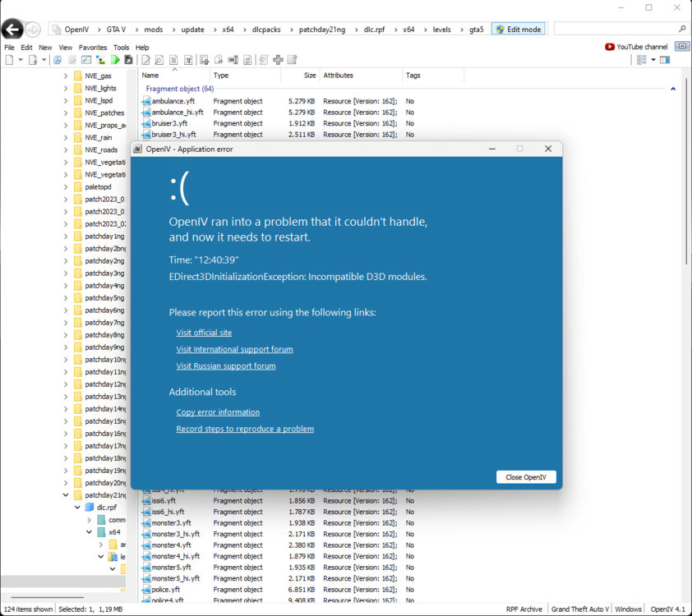Open the view mode dropdown arrow top right
The height and width of the screenshot is (616, 692).
pyautogui.click(x=653, y=60)
